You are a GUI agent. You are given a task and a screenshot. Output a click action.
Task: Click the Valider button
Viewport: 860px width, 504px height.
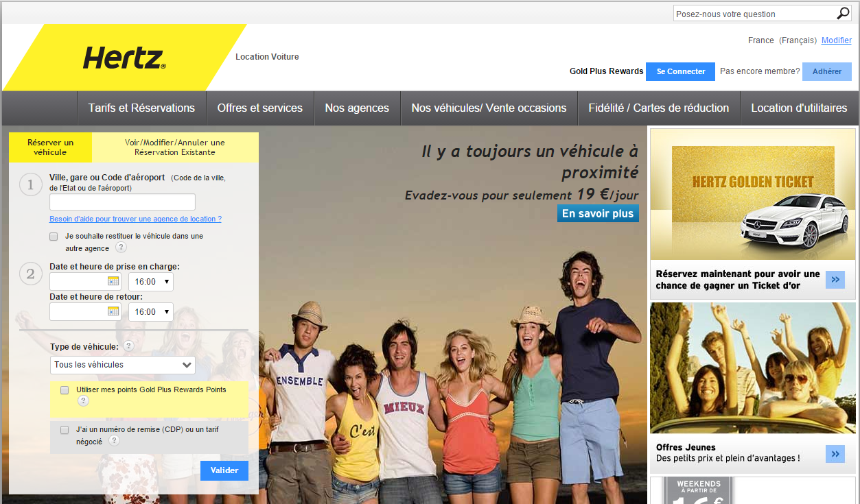coord(224,470)
